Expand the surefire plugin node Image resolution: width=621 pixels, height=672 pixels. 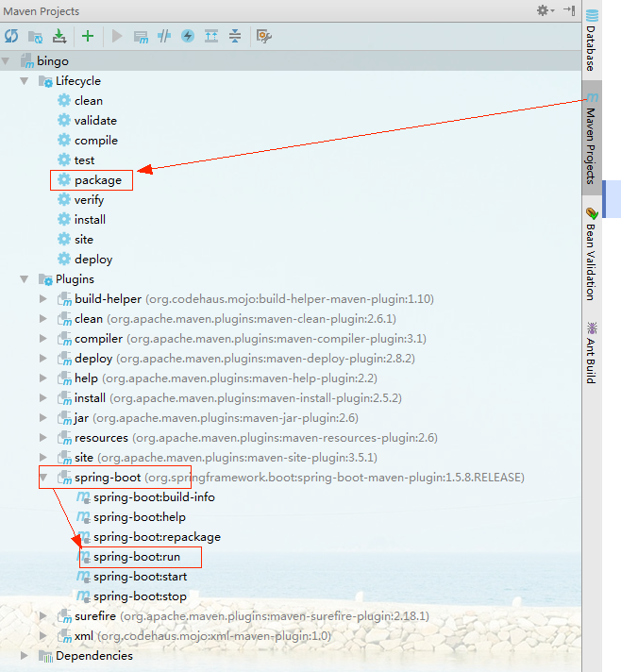42,616
